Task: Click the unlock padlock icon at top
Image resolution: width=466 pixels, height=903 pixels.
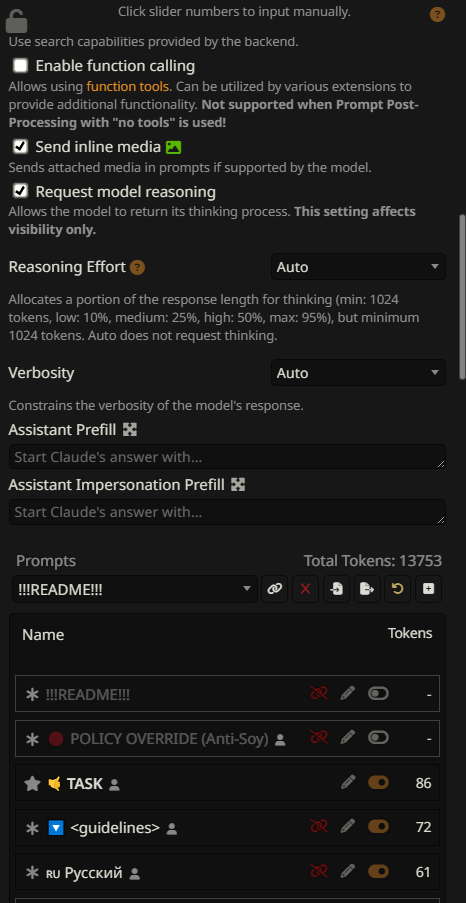Action: [x=16, y=21]
